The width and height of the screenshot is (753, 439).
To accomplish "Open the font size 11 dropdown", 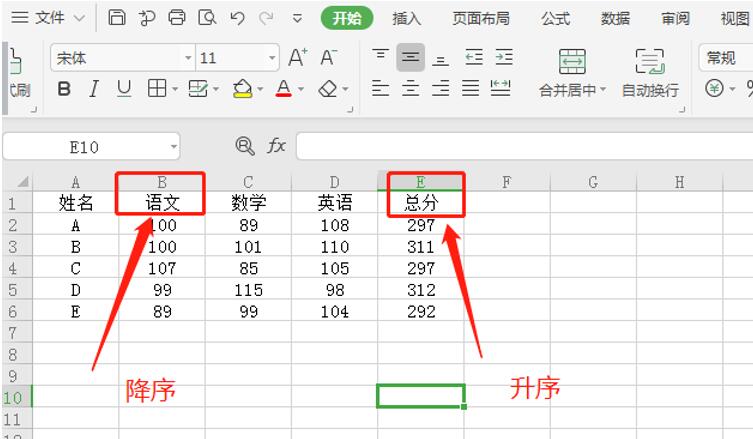I will 272,58.
